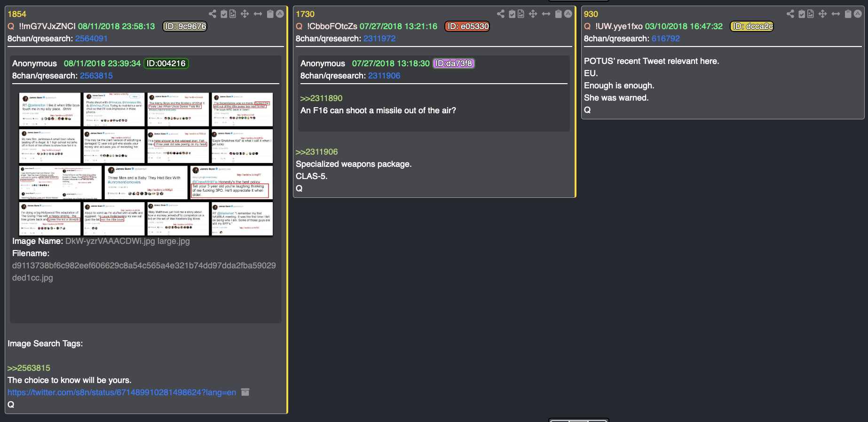Click clipboard-check icon on post 930
Viewport: 868px width, 422px height.
point(802,14)
